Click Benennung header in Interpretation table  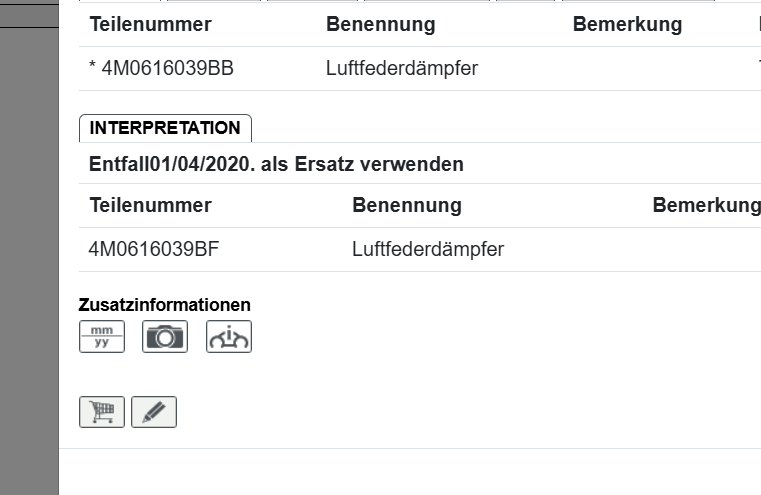pyautogui.click(x=406, y=205)
